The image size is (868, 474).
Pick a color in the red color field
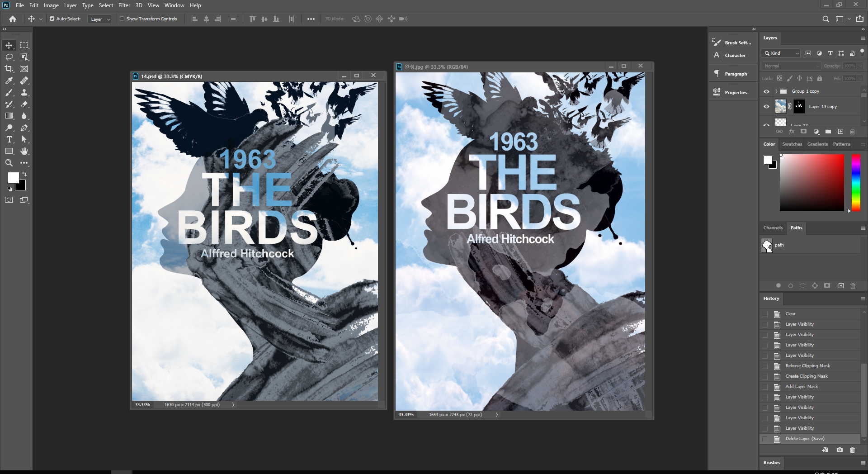812,183
